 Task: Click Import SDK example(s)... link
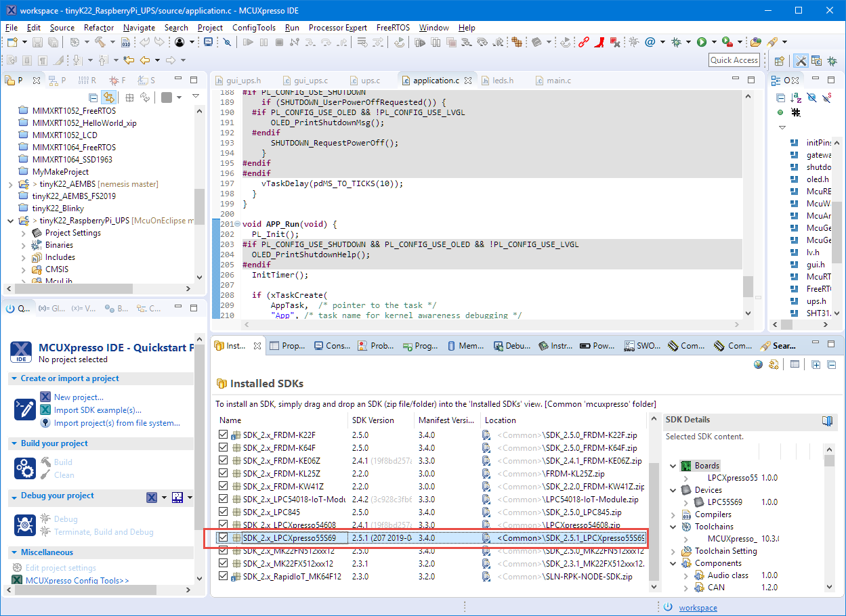click(x=98, y=410)
